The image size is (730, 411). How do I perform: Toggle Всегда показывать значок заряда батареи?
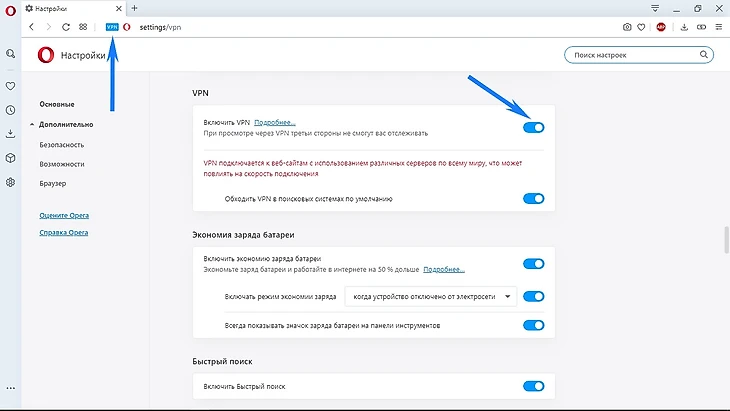pos(534,325)
